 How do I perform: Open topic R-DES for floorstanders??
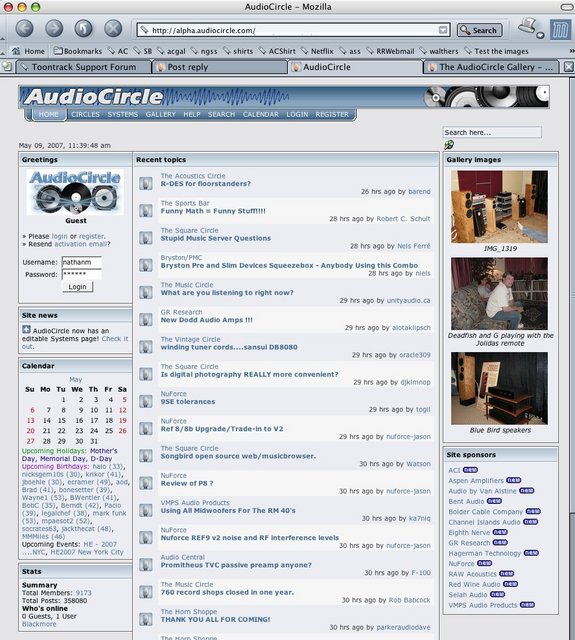pyautogui.click(x=206, y=184)
